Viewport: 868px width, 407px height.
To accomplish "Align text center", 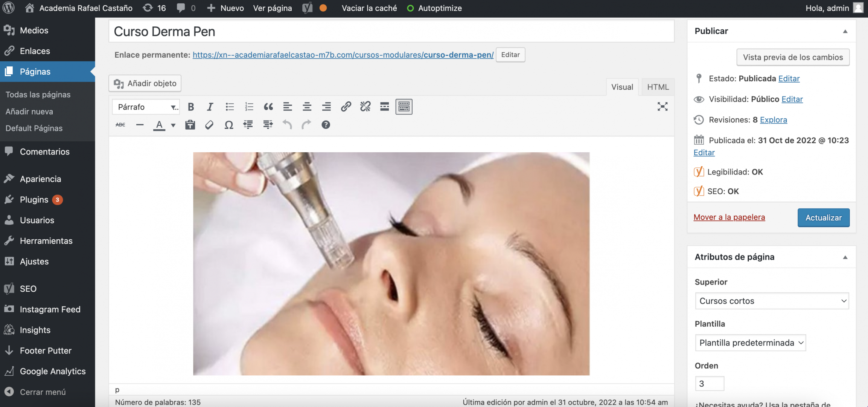I will 307,107.
